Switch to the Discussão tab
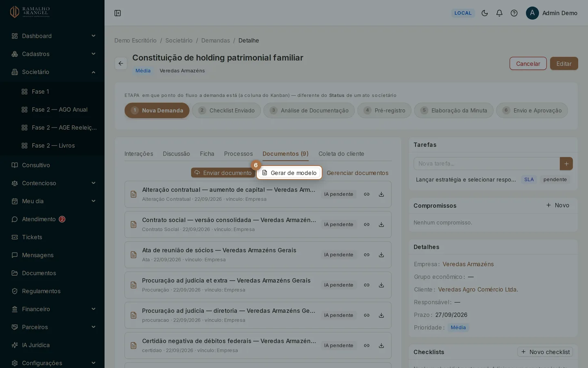Image resolution: width=588 pixels, height=368 pixels. tap(176, 154)
